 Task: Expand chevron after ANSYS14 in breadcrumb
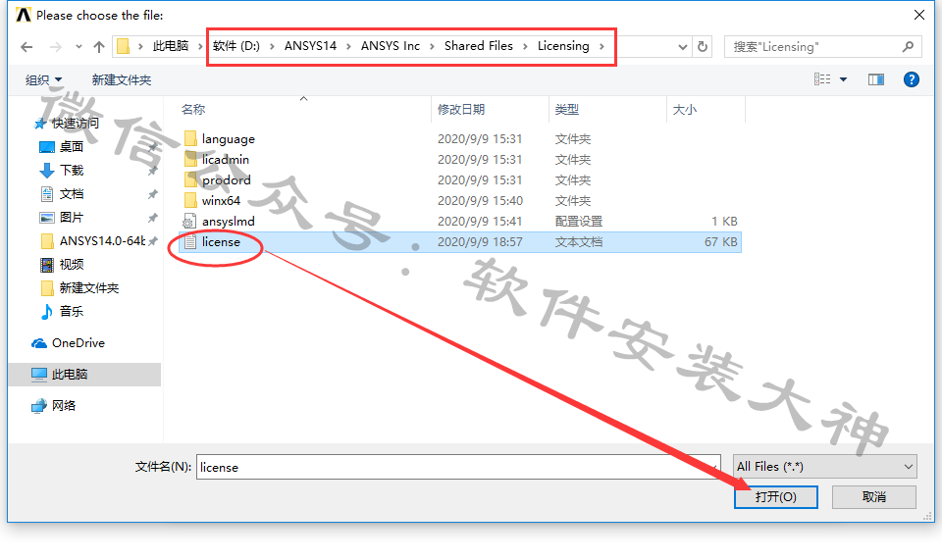[348, 46]
